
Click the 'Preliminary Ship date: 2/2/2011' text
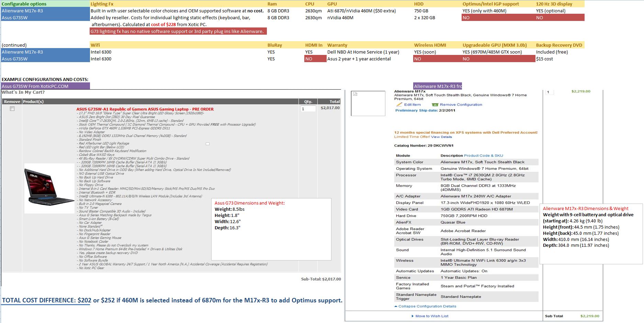click(425, 111)
